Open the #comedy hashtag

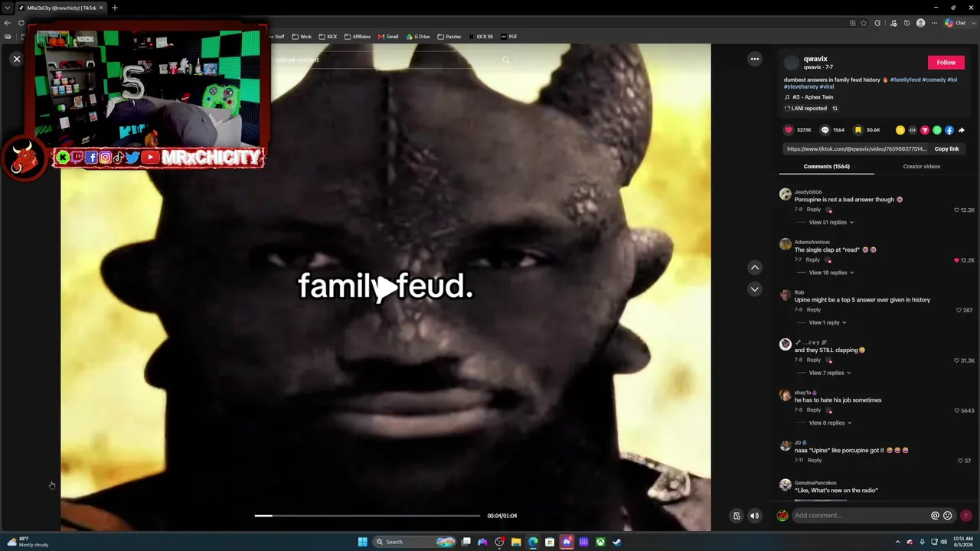point(933,80)
